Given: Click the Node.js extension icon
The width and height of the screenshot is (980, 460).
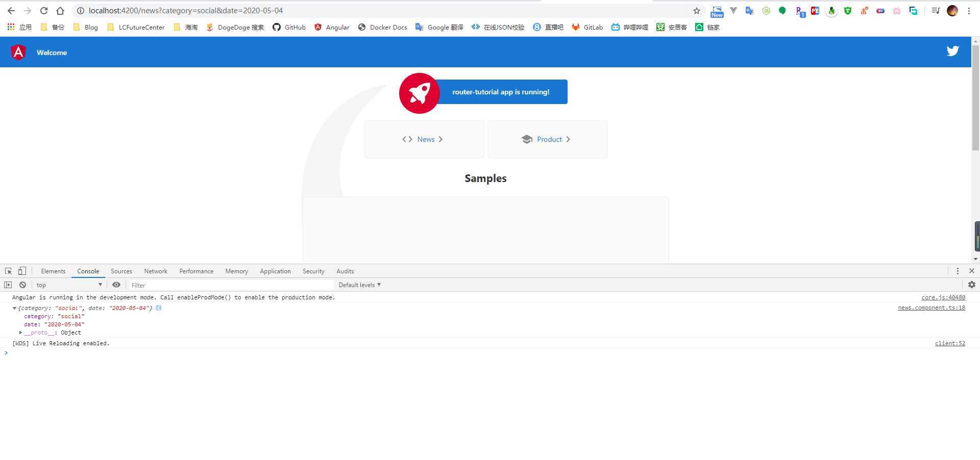Looking at the screenshot, I should pyautogui.click(x=766, y=10).
